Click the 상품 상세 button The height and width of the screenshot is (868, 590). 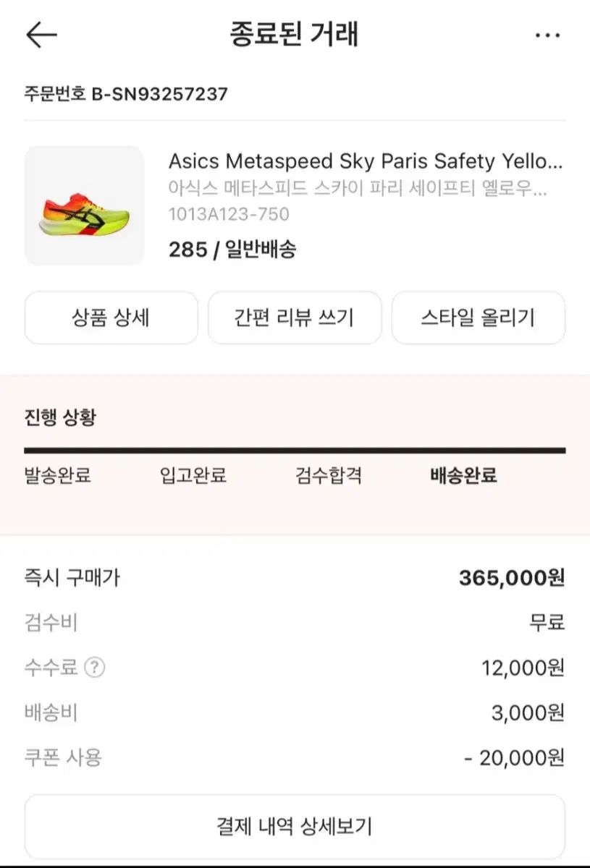(x=111, y=318)
